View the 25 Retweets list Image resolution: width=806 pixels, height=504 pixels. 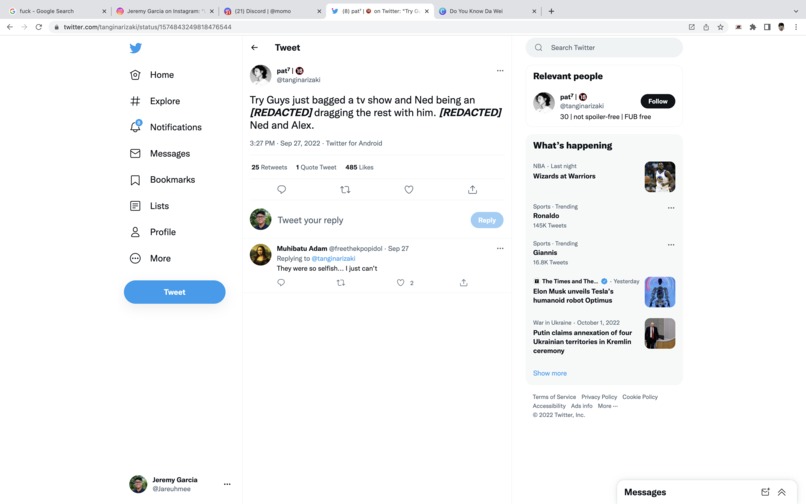pos(269,167)
